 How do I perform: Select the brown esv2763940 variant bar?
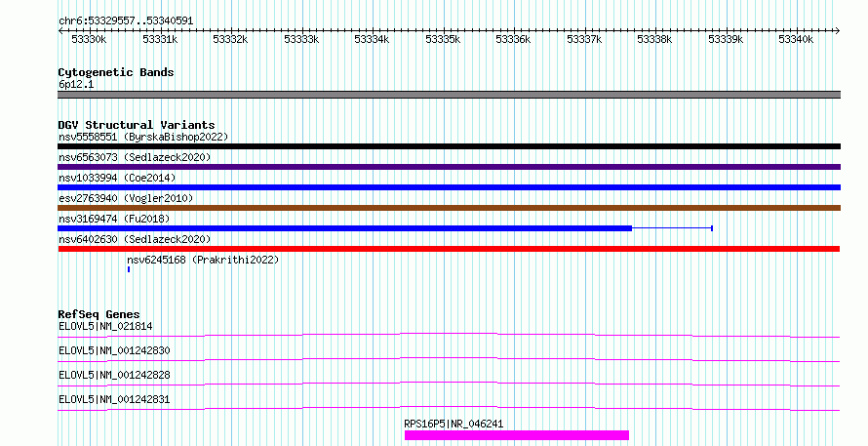pos(449,208)
